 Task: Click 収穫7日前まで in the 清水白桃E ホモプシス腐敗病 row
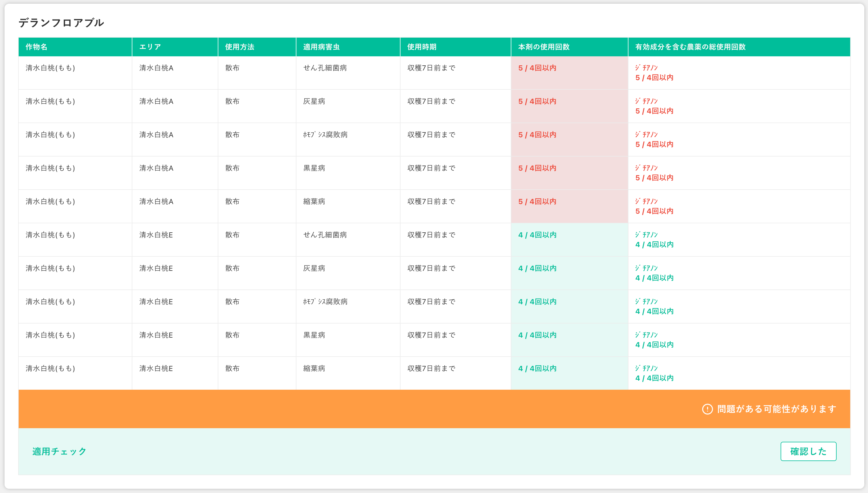431,301
